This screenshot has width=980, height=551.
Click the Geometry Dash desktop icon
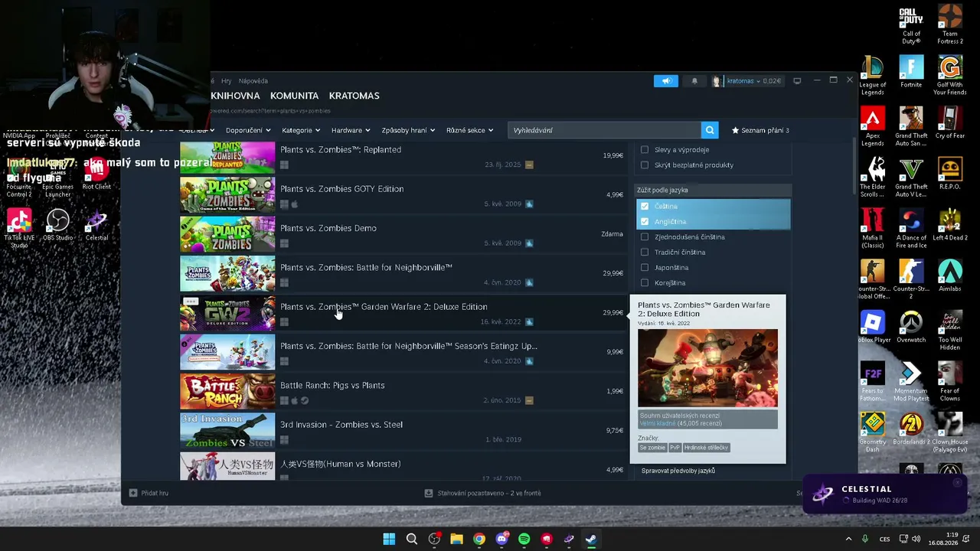872,433
